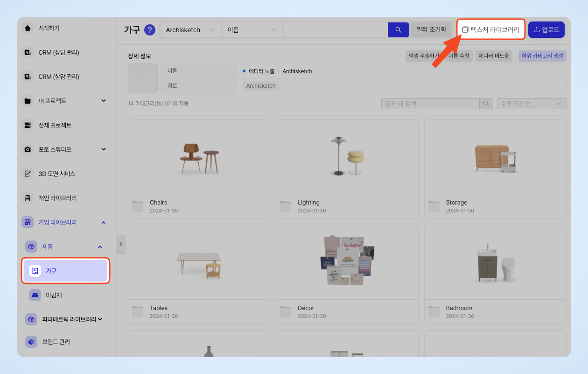
Task: Toggle the sidebar collapse arrow handle
Action: pos(121,244)
